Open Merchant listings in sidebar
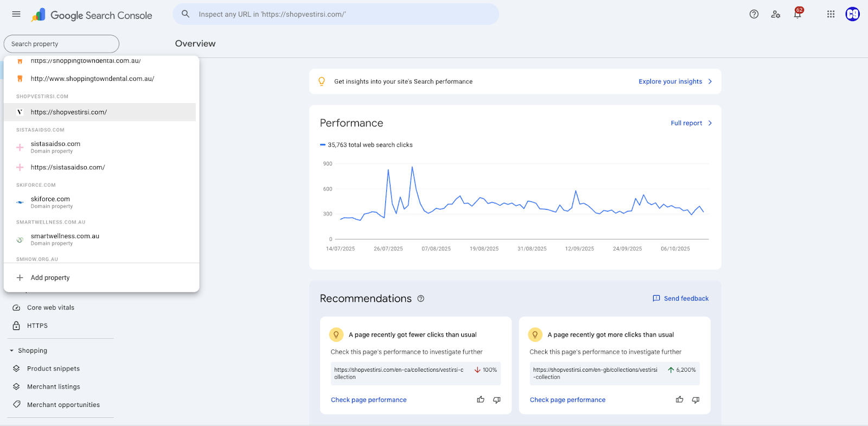 [53, 387]
